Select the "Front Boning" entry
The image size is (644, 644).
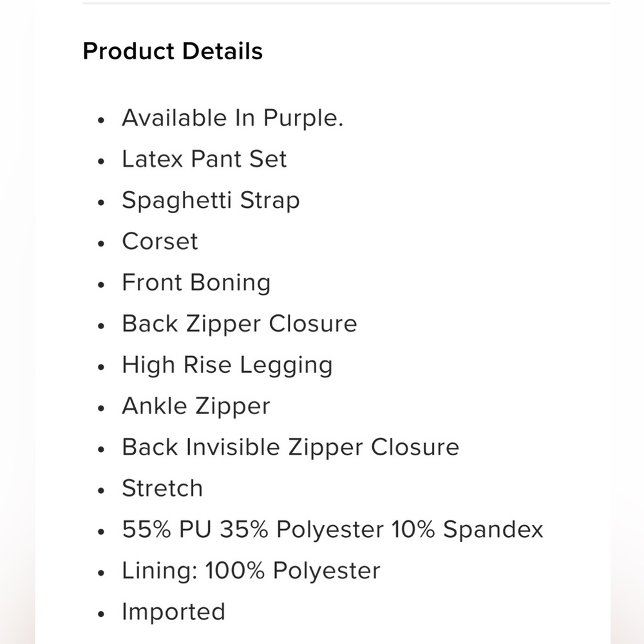pos(196,283)
